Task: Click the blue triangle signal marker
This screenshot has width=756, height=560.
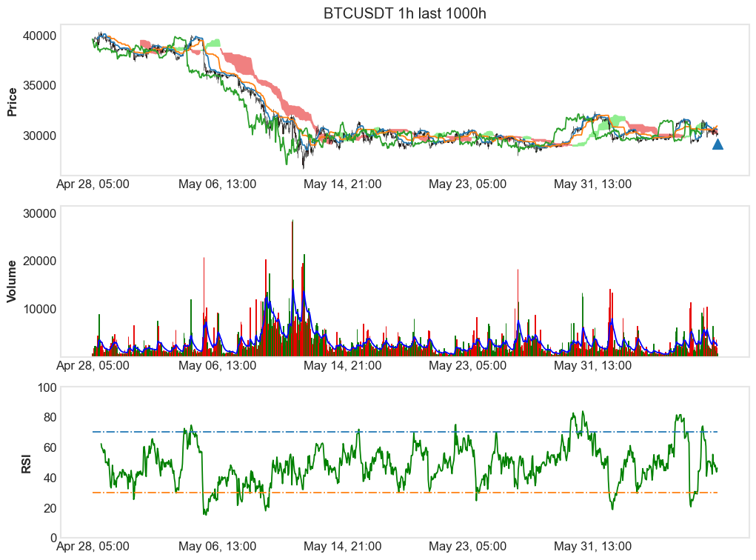Action: point(716,143)
